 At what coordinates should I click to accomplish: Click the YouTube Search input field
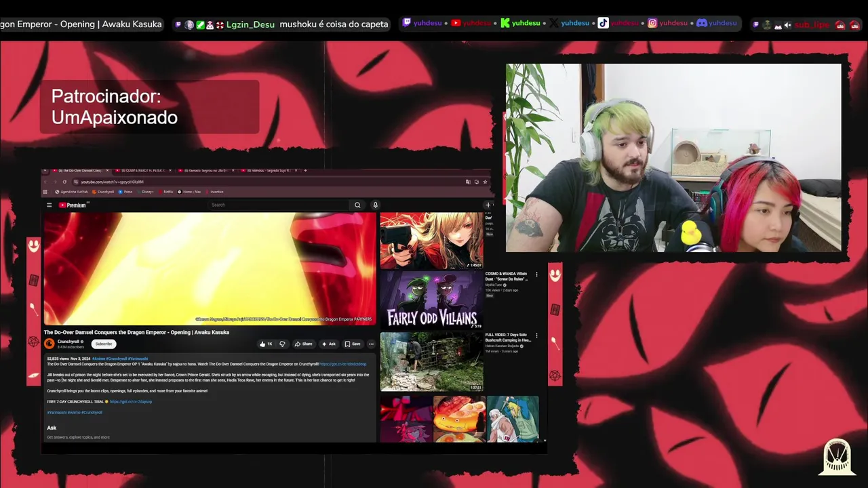(278, 205)
